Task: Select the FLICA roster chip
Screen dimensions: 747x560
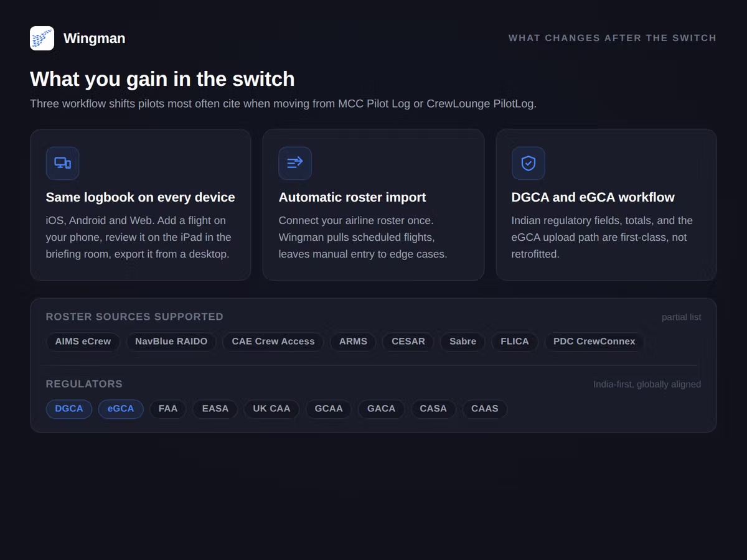Action: 515,342
